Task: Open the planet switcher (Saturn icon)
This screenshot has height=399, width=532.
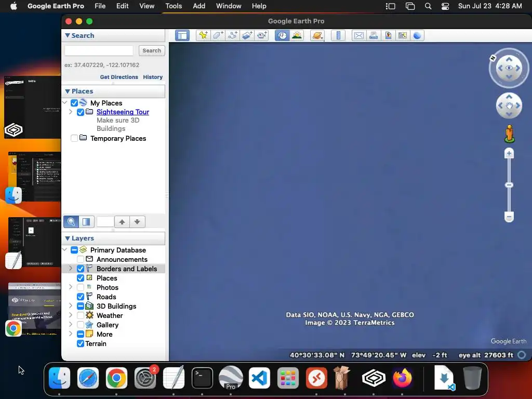Action: pyautogui.click(x=317, y=35)
